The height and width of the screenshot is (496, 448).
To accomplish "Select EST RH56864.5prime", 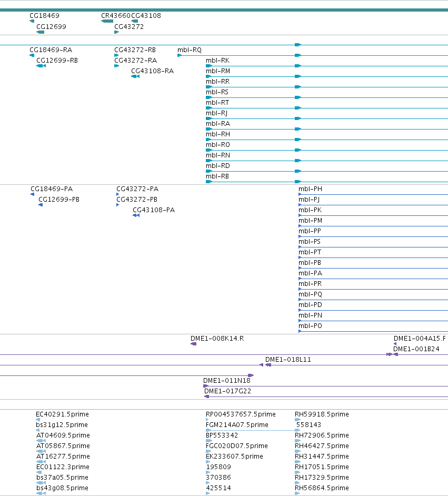I will coord(322,488).
